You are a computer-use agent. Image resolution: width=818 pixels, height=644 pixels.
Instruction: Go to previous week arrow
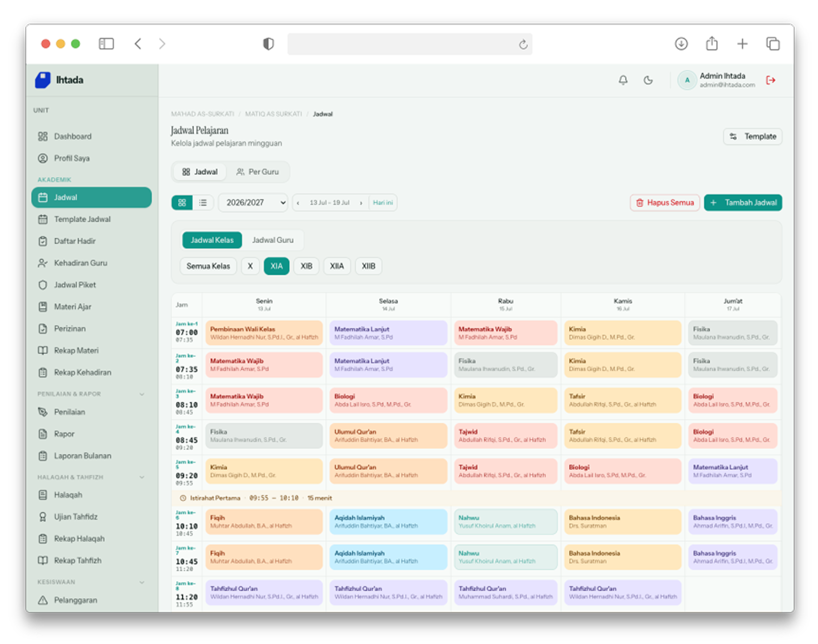pos(298,202)
